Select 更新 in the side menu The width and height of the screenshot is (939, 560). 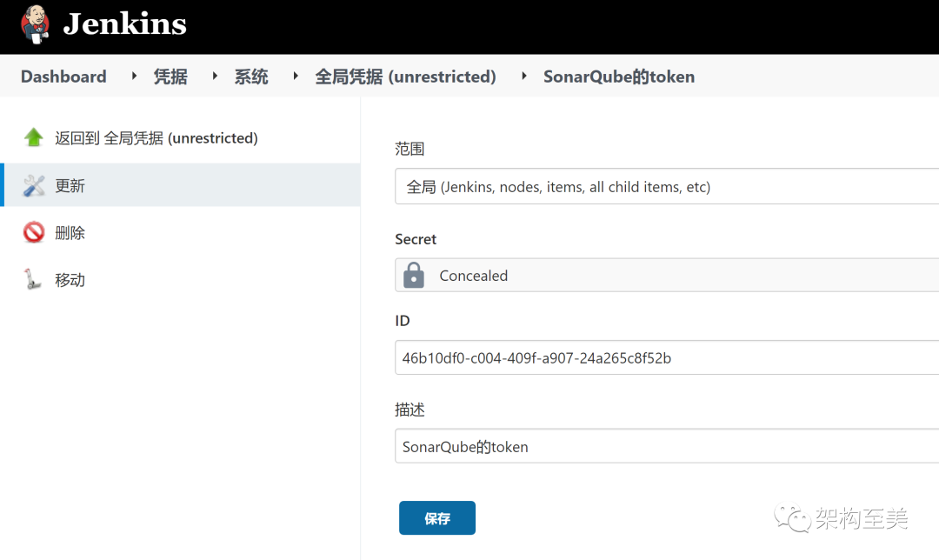70,185
